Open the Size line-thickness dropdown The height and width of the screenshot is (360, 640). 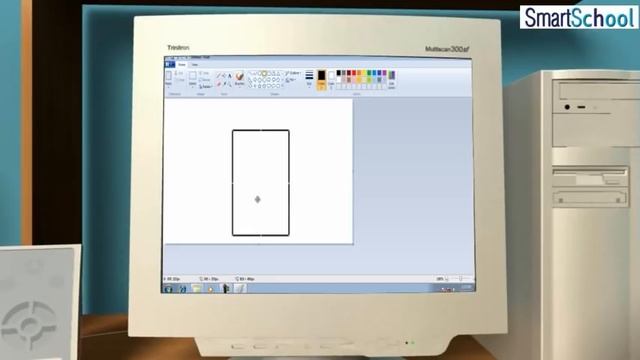(309, 79)
